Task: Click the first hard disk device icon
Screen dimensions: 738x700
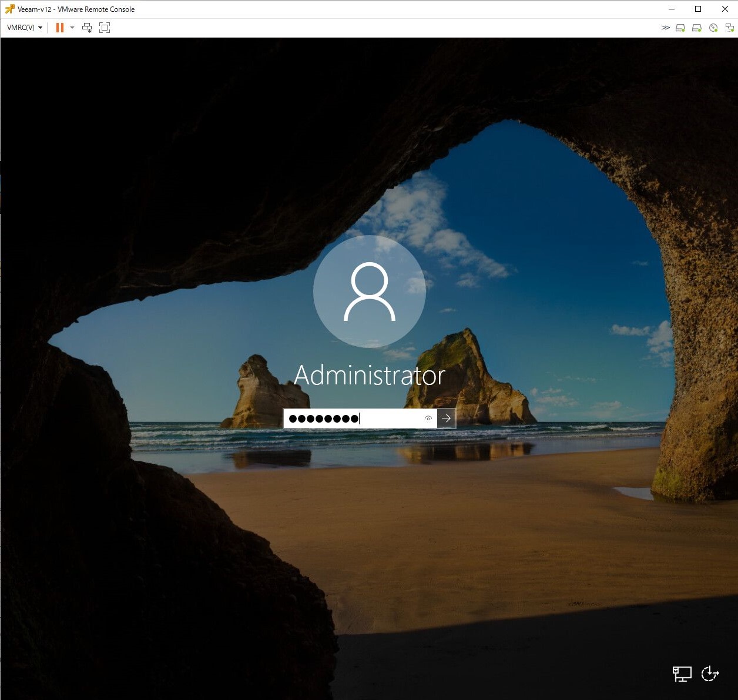Action: click(680, 28)
